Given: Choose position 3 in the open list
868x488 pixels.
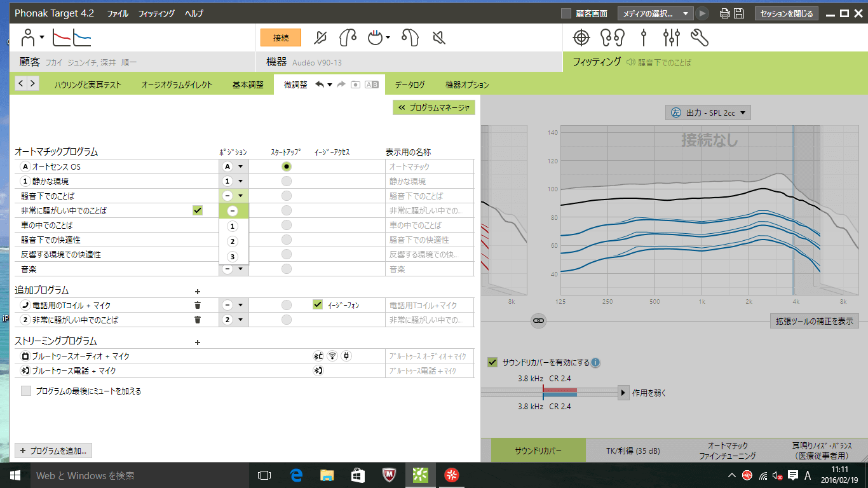Looking at the screenshot, I should pos(233,257).
